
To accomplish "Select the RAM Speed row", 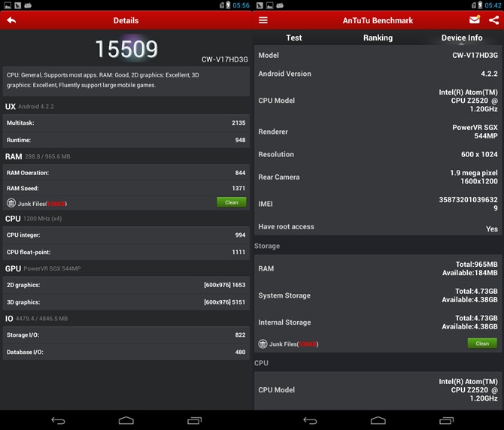I will (126, 188).
